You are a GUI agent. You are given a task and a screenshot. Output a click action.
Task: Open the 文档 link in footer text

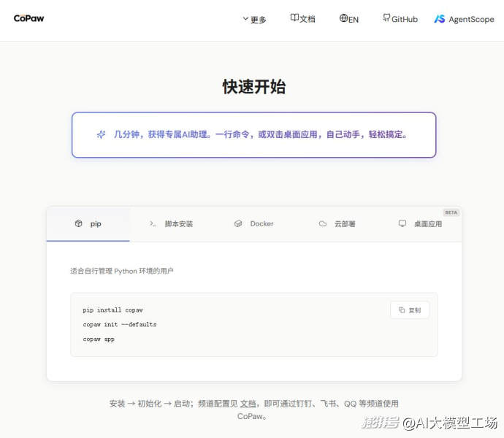[x=248, y=404]
